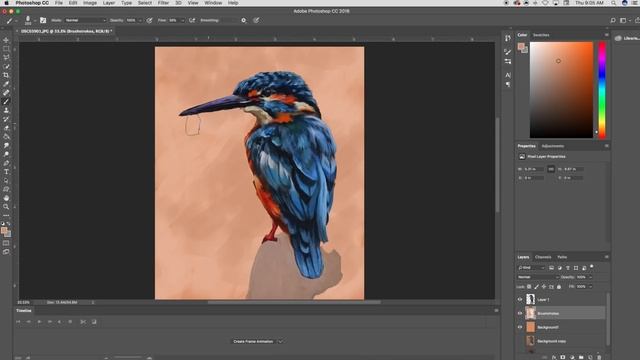Change the screen mode
The width and height of the screenshot is (640, 360).
[6, 252]
